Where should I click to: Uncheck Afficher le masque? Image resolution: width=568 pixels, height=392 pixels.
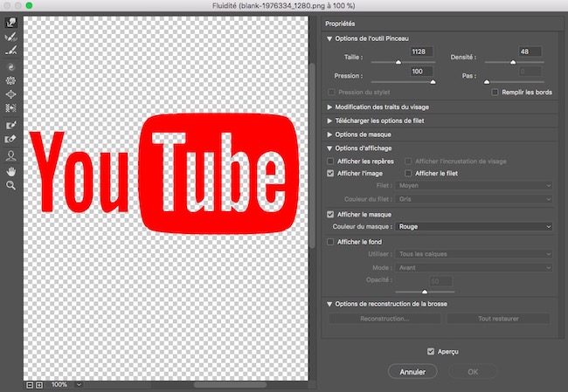[x=330, y=214]
